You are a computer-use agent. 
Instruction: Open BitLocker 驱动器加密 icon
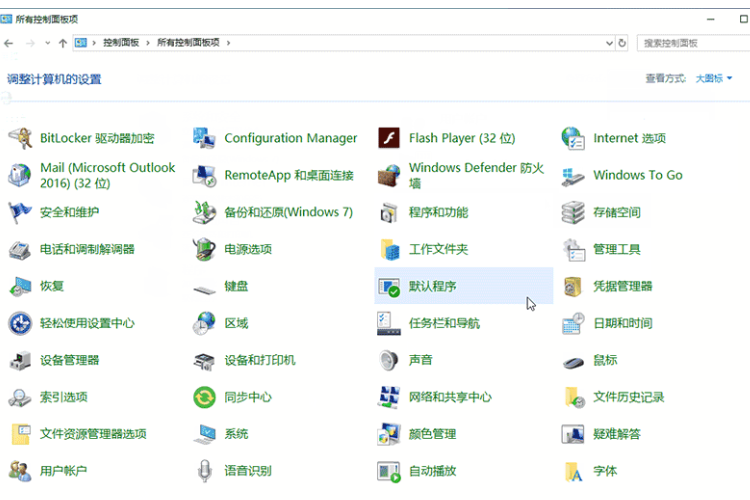[20, 138]
